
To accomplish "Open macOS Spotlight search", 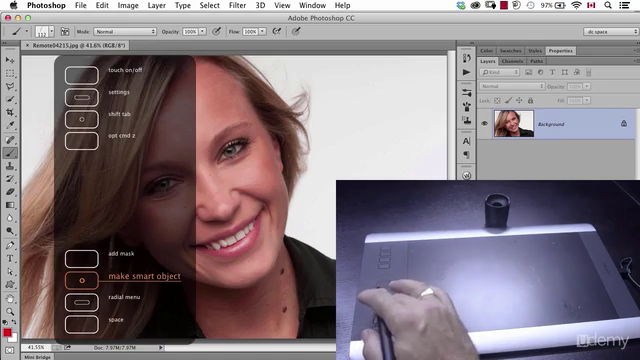I will 608,5.
